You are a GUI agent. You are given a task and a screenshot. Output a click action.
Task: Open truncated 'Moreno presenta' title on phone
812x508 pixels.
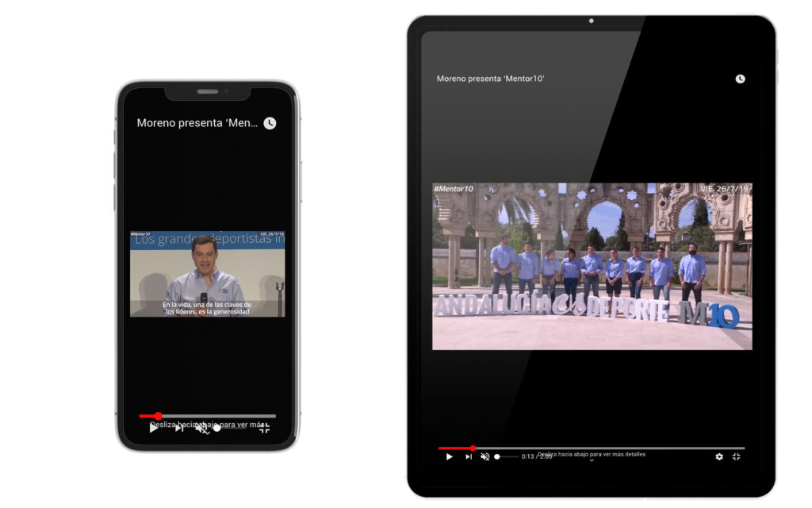coord(197,123)
